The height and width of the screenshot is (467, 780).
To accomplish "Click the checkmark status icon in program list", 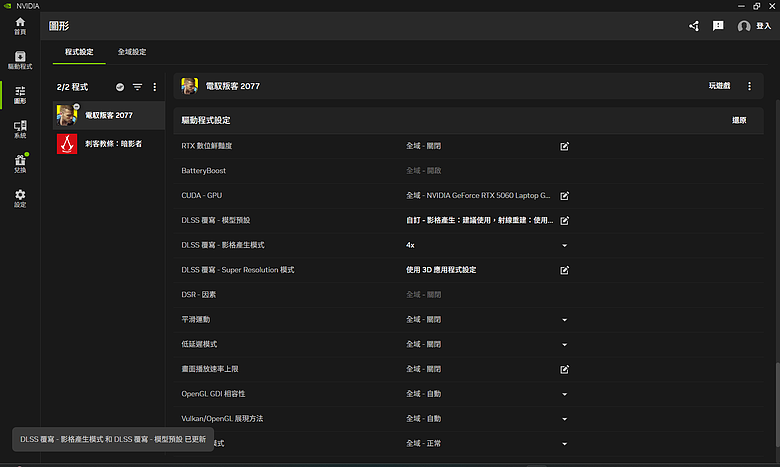I will click(x=120, y=87).
